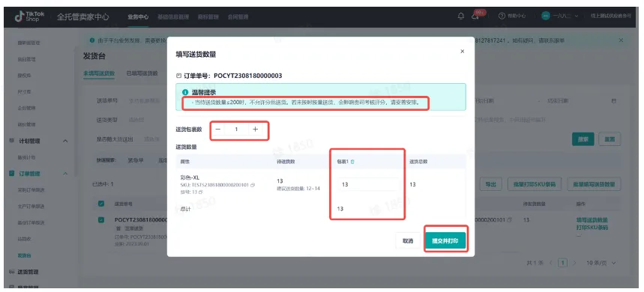Viewport: 644px width, 292px height.
Task: Click the 送货包裹数 value field
Action: pyautogui.click(x=237, y=130)
